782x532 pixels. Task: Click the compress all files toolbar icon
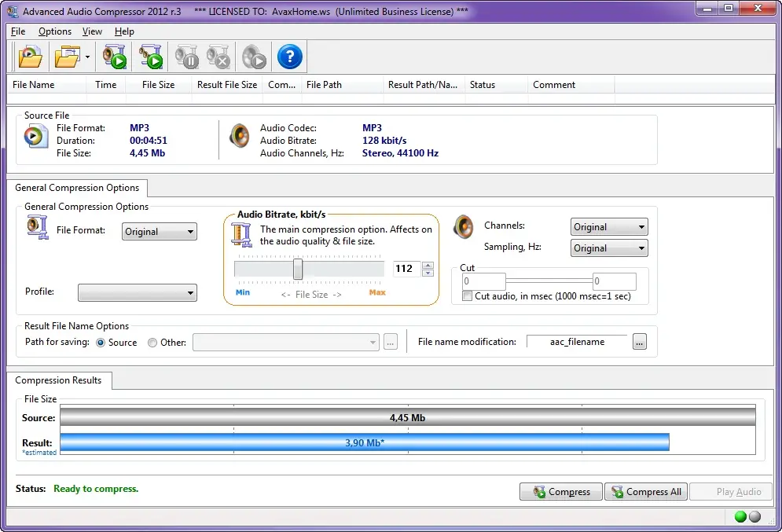151,57
